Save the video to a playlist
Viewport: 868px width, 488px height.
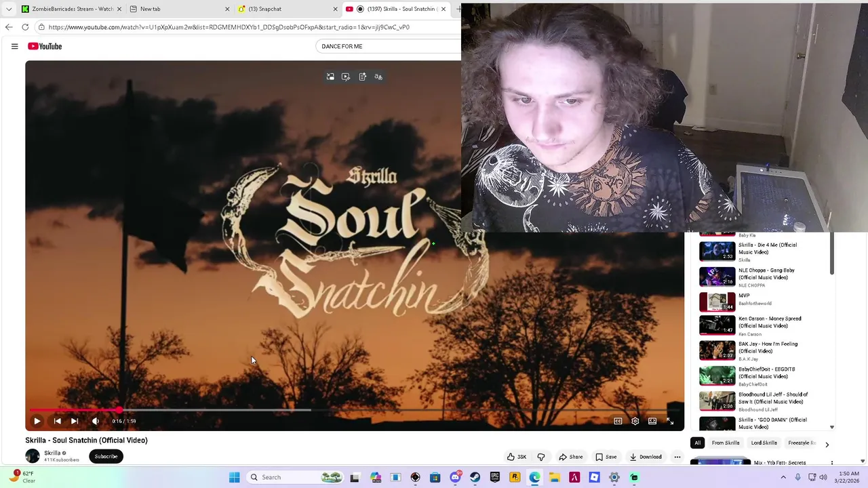pyautogui.click(x=606, y=457)
